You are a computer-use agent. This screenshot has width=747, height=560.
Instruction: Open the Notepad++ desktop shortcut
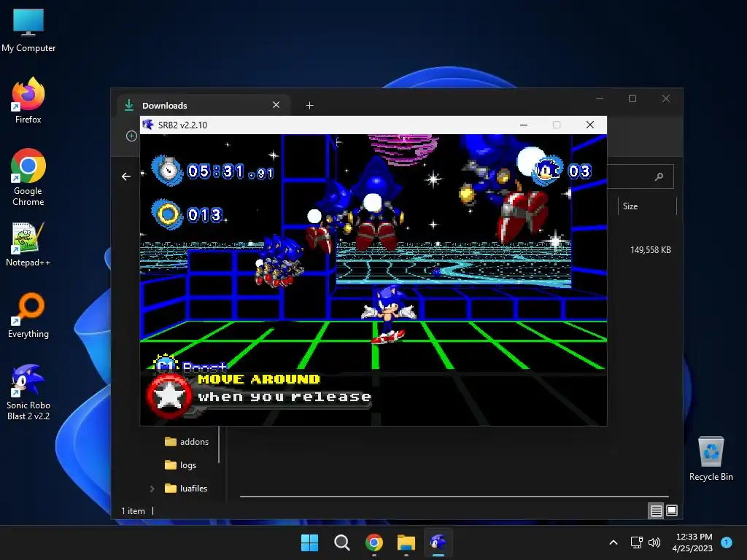pos(28,244)
